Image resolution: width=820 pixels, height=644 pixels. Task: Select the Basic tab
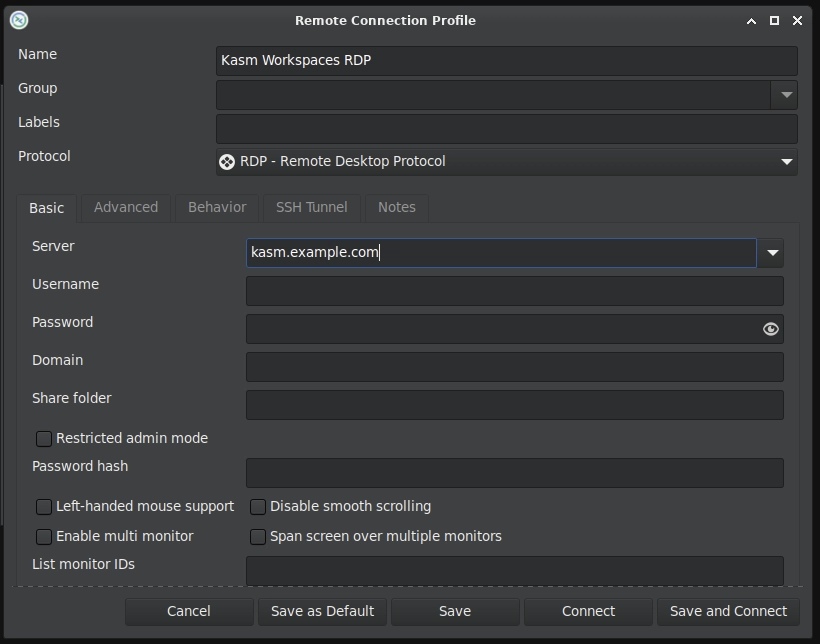(47, 208)
